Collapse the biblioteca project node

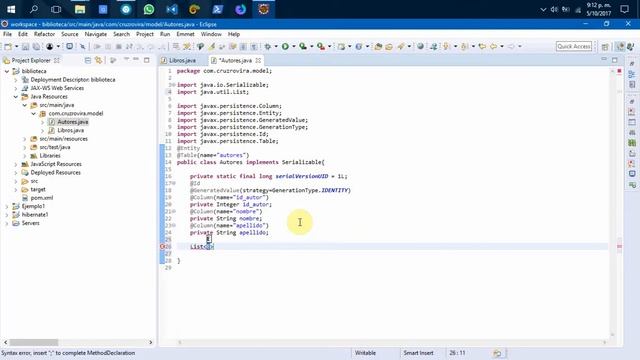[x=7, y=71]
